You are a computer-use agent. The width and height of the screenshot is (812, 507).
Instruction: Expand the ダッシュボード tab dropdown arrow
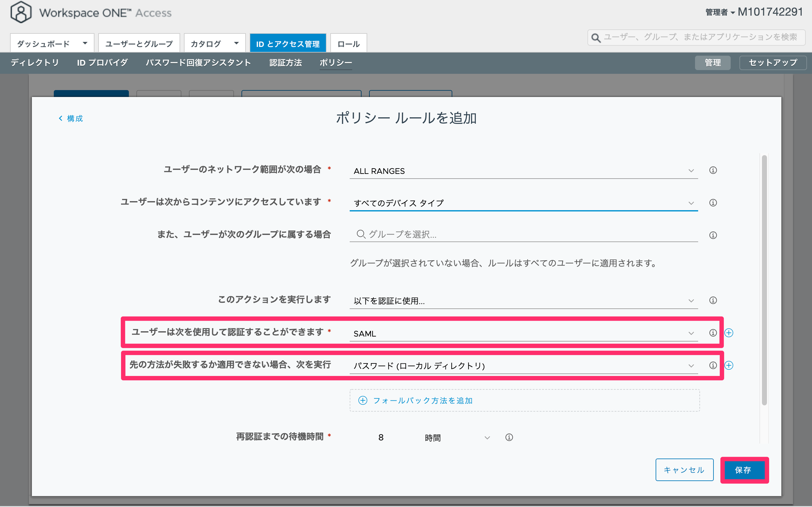[x=85, y=43]
